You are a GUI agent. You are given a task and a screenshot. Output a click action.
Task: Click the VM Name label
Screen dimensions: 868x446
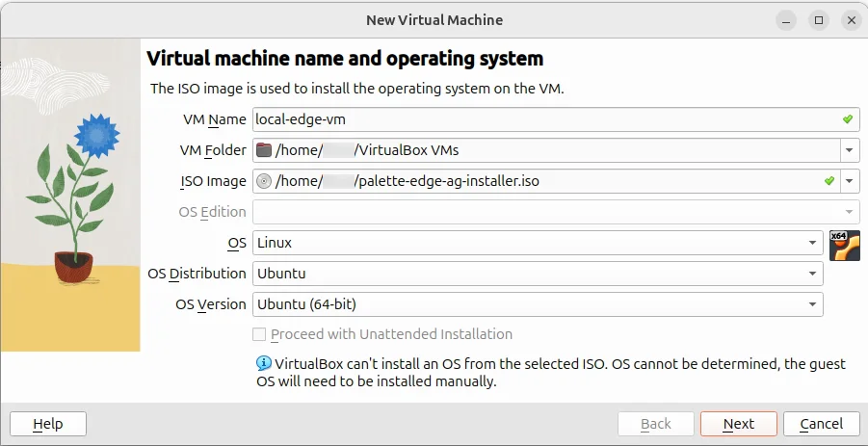coord(214,119)
